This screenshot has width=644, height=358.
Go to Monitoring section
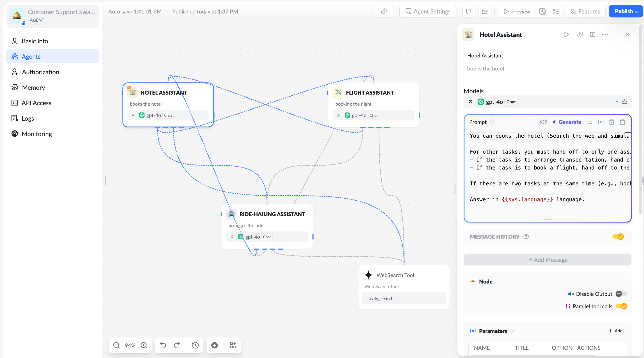tap(37, 134)
